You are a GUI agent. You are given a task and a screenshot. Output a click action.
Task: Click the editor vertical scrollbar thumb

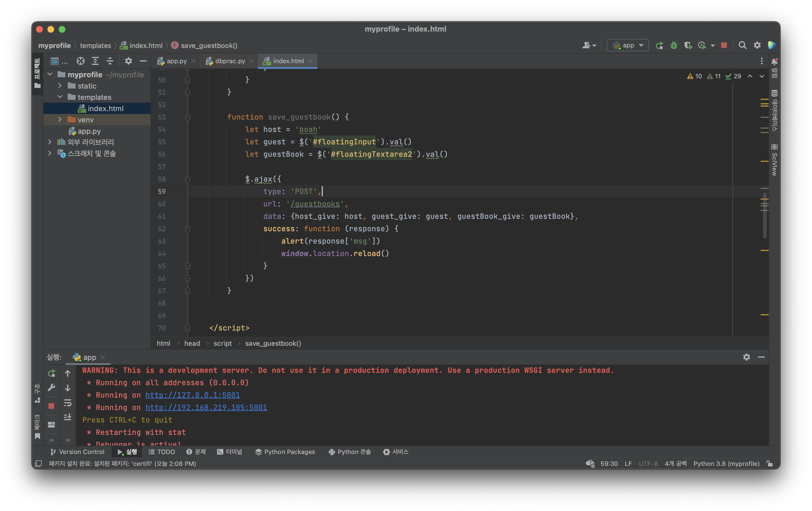[x=764, y=215]
